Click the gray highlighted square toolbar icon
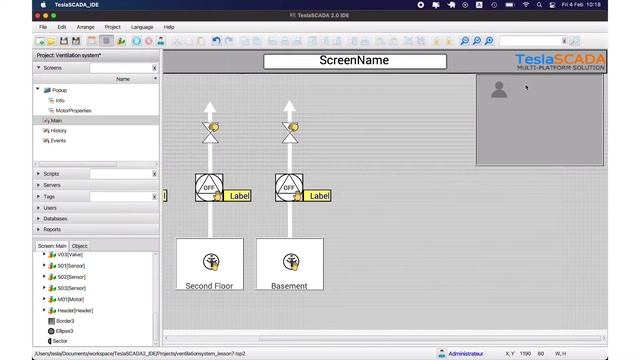Viewport: 640px width, 360px height. [107, 41]
